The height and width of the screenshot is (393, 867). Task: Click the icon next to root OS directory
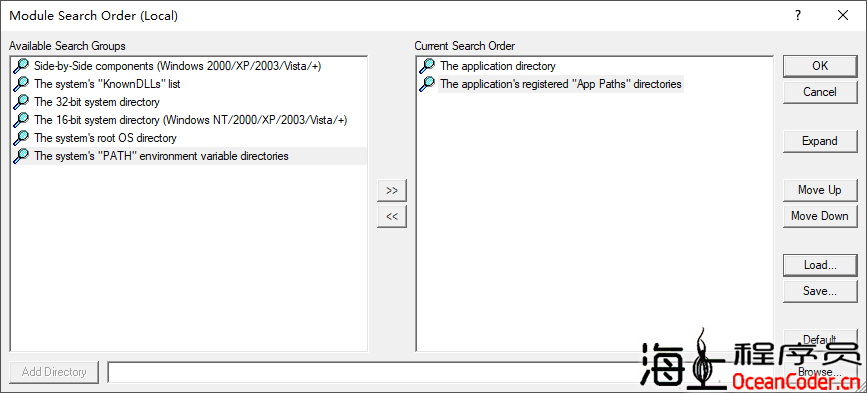[x=21, y=138]
